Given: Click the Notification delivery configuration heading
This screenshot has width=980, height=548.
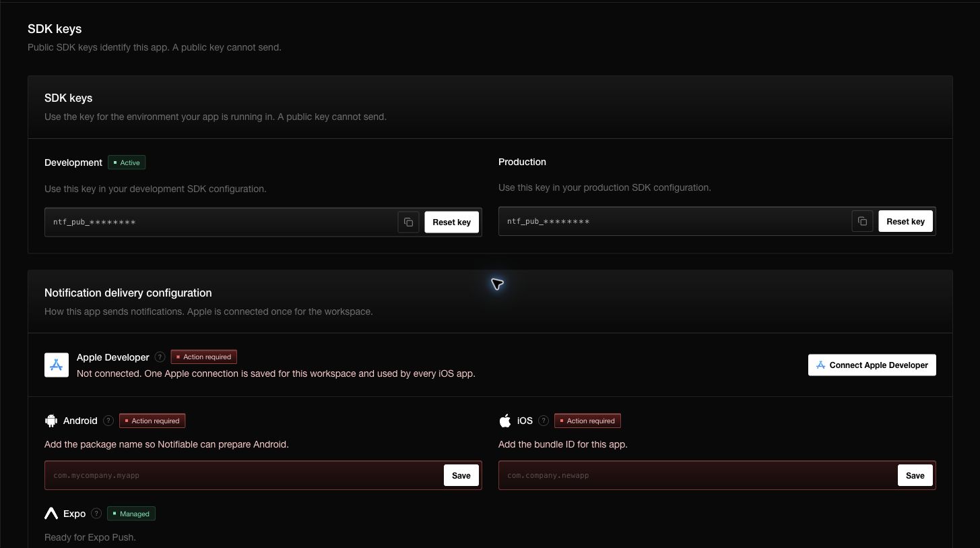Looking at the screenshot, I should [x=128, y=293].
